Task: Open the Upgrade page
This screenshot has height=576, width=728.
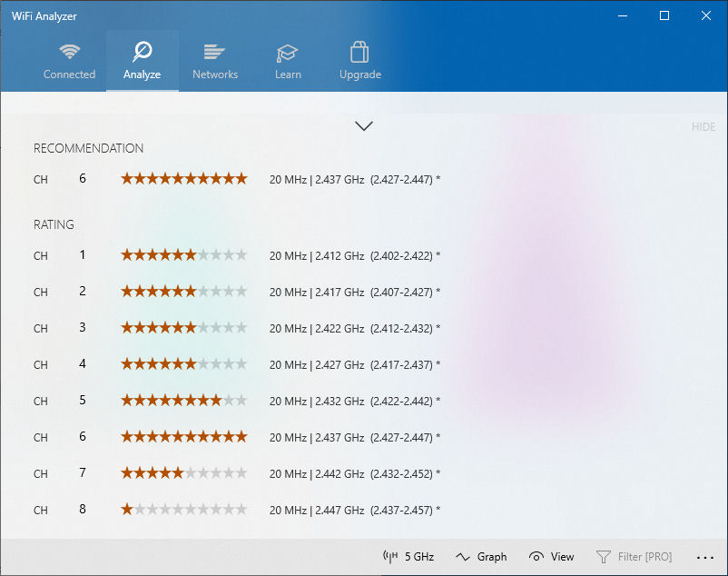Action: pos(359,61)
